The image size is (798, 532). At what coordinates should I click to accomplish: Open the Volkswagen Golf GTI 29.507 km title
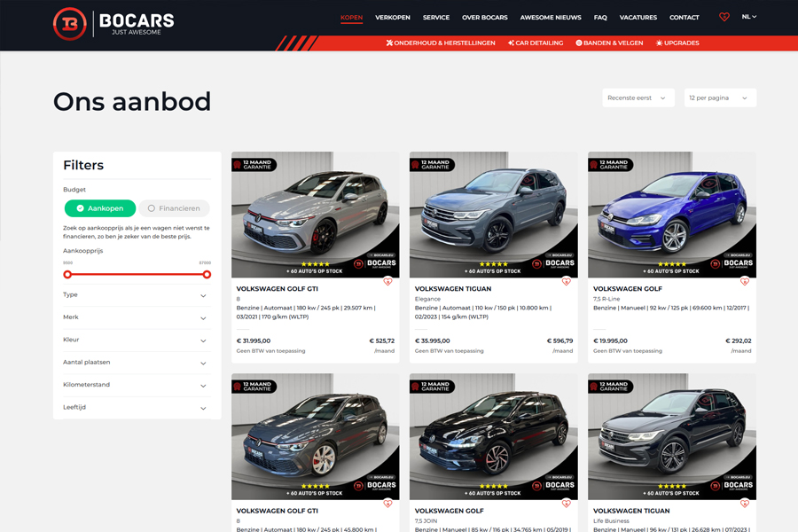pos(277,289)
